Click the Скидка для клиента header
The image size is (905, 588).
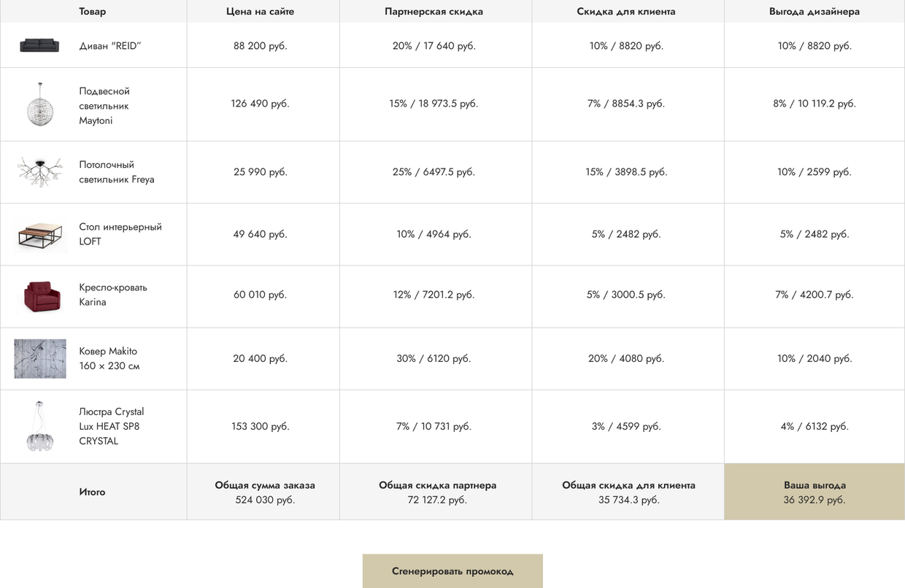pos(626,11)
